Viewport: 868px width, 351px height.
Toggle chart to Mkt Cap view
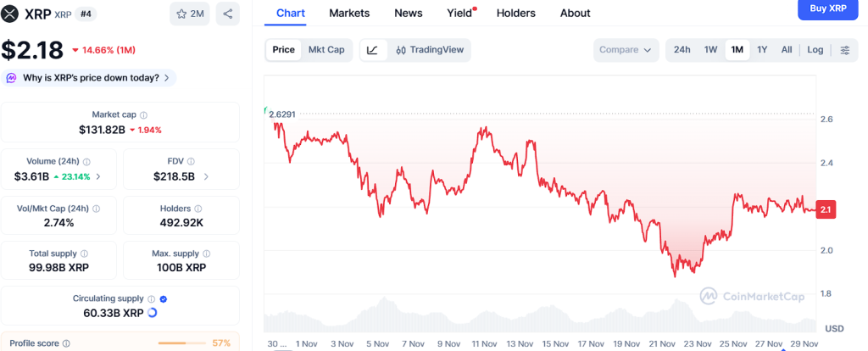[x=326, y=50]
